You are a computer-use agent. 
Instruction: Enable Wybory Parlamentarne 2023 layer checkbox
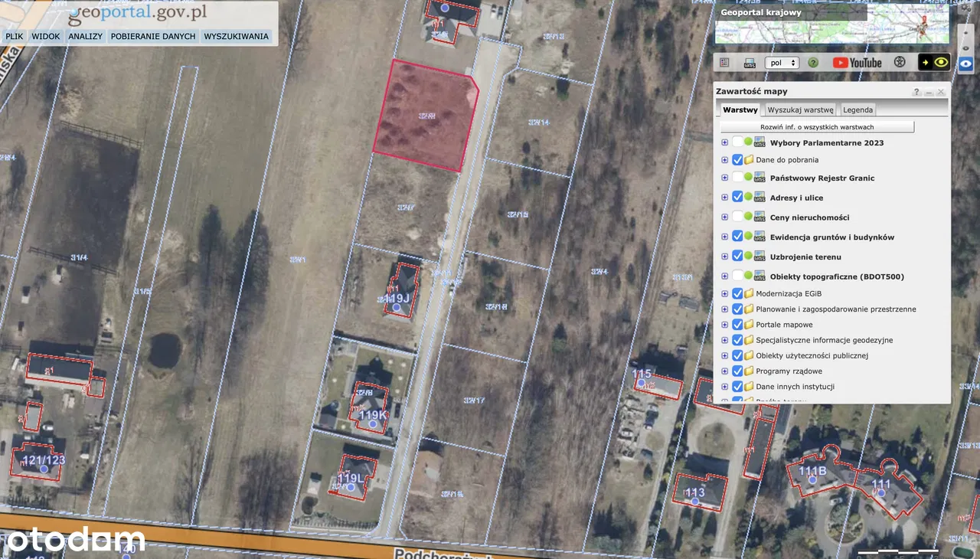[737, 142]
